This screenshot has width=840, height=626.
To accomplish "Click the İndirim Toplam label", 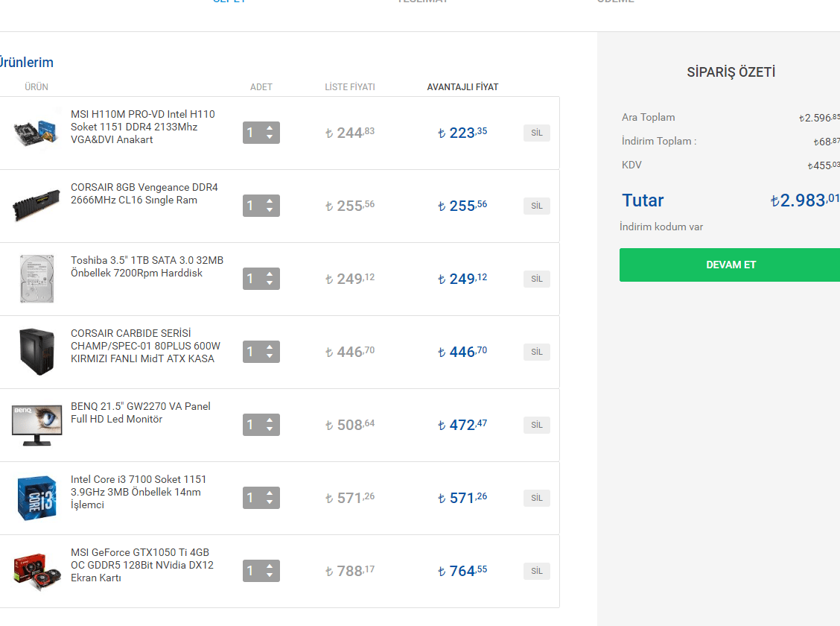I will pyautogui.click(x=659, y=142).
